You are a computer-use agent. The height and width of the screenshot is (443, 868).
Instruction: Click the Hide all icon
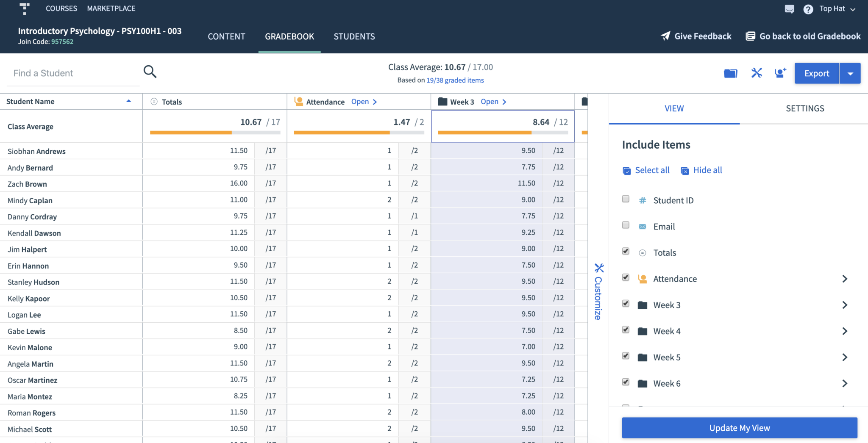click(x=684, y=171)
